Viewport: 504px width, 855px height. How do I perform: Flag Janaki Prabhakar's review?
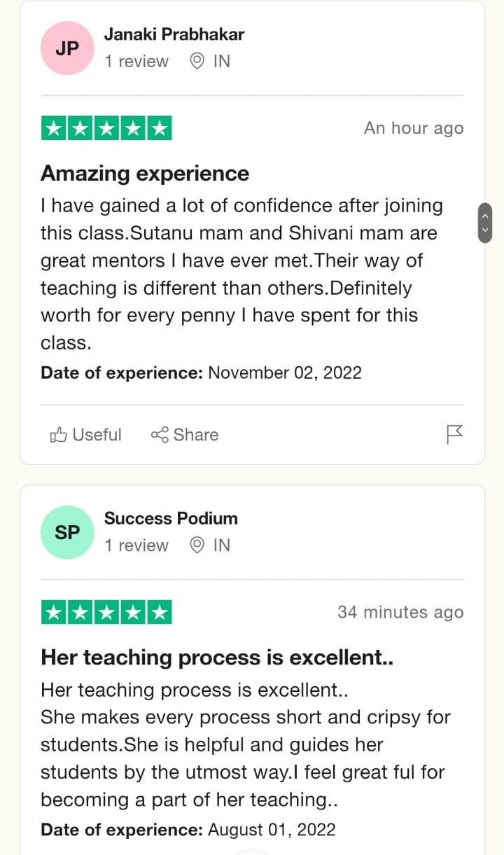pyautogui.click(x=455, y=435)
